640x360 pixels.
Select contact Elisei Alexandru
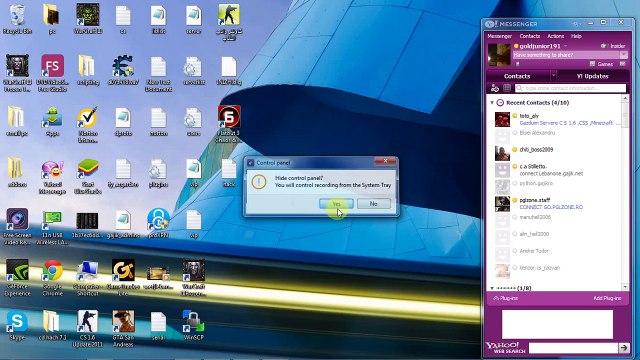click(558, 133)
